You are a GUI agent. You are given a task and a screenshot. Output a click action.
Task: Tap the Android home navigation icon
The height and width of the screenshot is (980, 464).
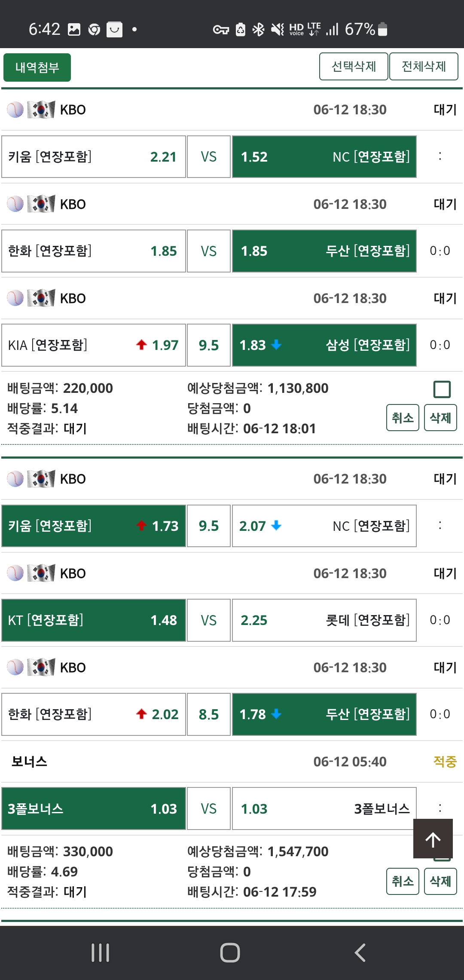tap(230, 952)
